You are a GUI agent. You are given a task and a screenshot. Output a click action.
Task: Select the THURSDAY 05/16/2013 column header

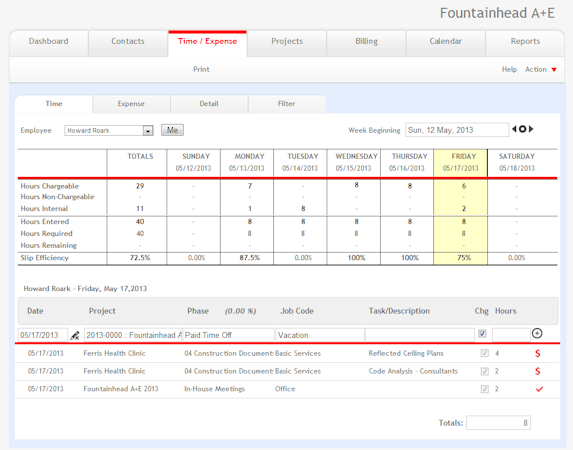[x=407, y=163]
